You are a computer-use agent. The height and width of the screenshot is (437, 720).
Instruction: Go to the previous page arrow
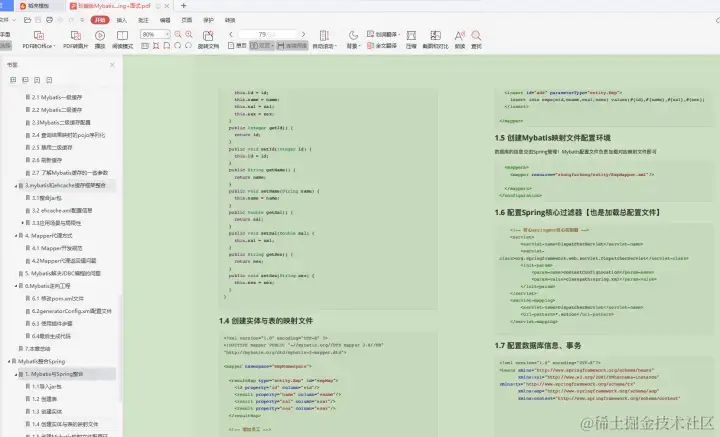pyautogui.click(x=231, y=34)
